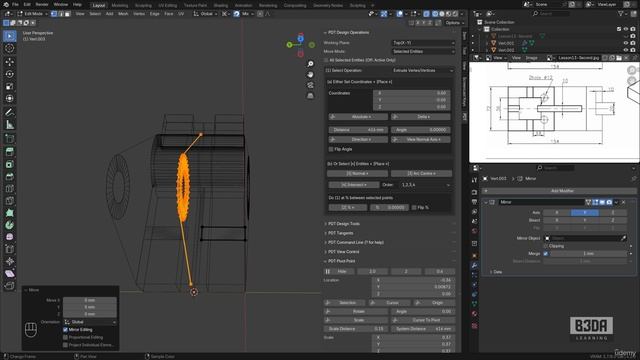Select the Knife tool
The width and height of the screenshot is (640, 360).
click(x=9, y=201)
